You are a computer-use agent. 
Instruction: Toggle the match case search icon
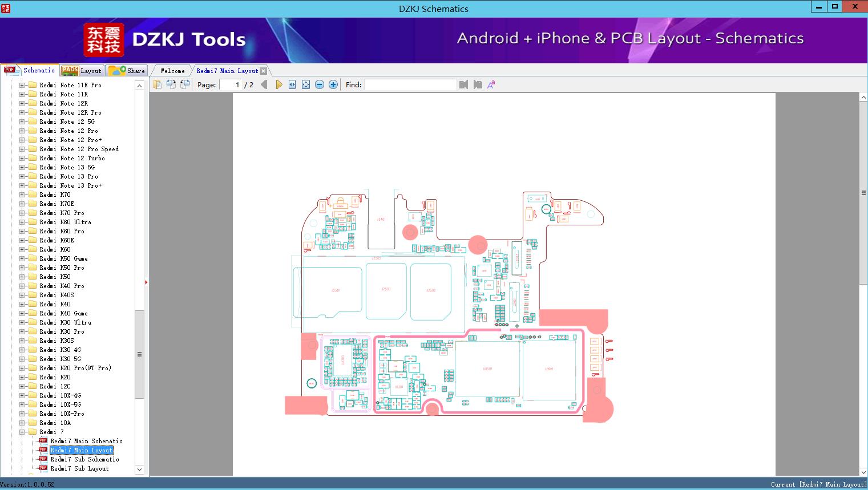(x=491, y=84)
